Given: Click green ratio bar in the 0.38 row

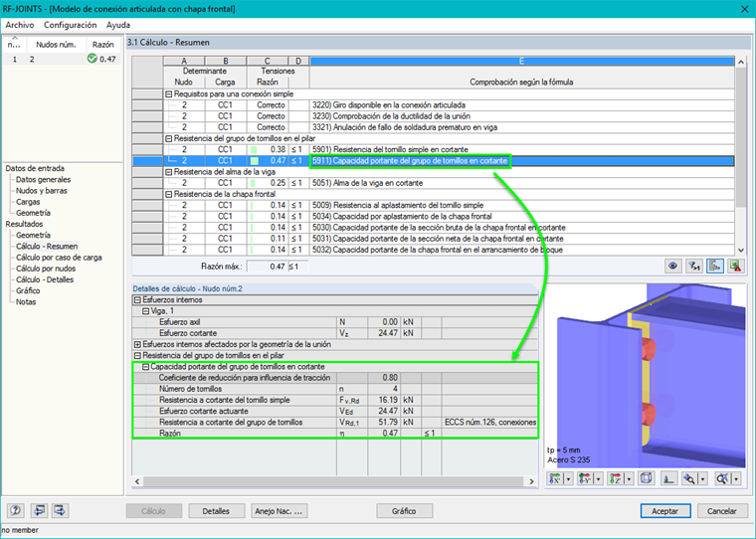Looking at the screenshot, I should tap(254, 149).
